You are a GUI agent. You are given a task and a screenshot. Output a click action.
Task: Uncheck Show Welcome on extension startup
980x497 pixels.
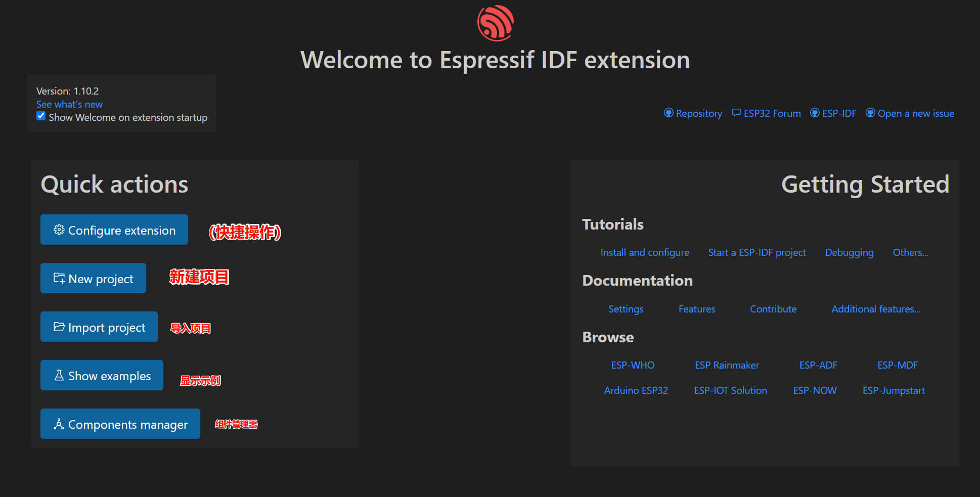coord(41,116)
